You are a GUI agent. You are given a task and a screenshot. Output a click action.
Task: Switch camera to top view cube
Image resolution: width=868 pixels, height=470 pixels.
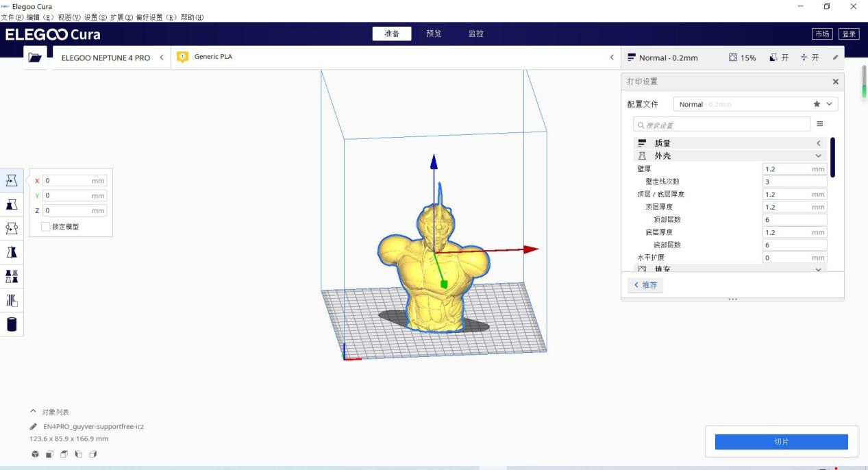click(x=64, y=454)
